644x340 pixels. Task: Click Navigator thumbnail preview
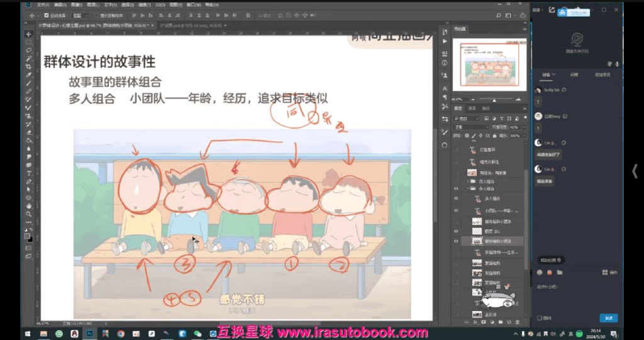pos(489,64)
